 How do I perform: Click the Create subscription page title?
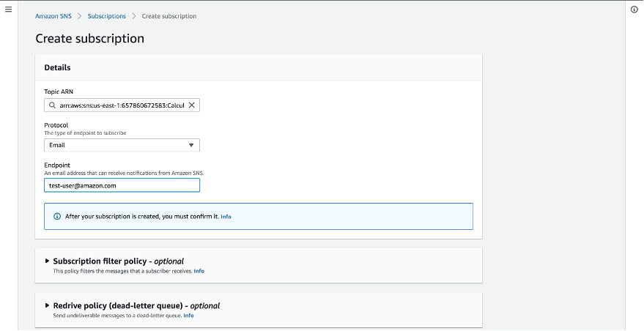point(89,38)
